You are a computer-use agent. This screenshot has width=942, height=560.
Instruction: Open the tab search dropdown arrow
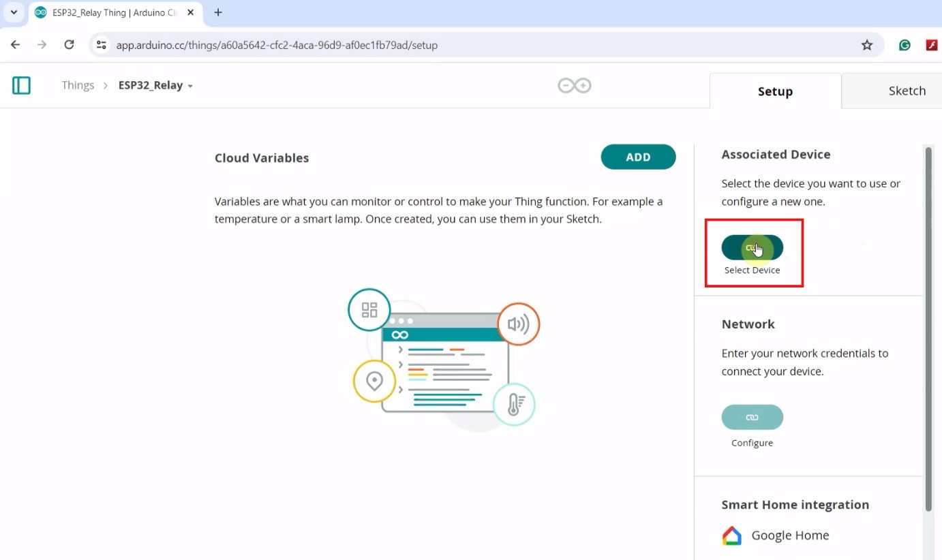click(14, 12)
